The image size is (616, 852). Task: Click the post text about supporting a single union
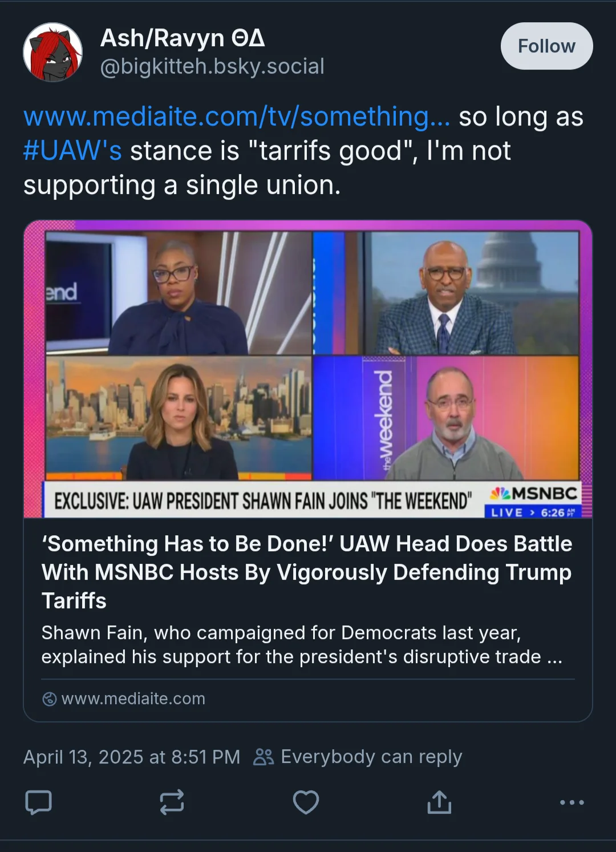[x=303, y=151]
